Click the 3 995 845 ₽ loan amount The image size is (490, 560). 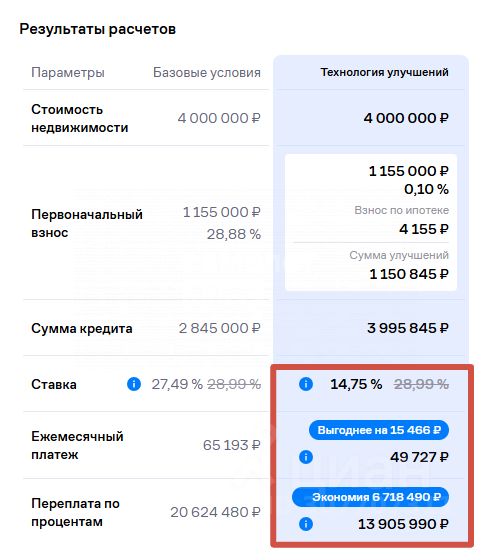[x=408, y=328]
